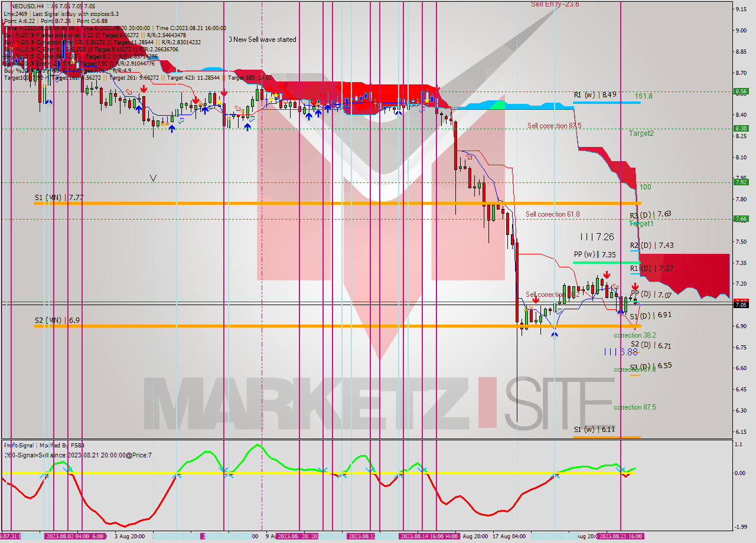756x543 pixels.
Task: Click the 'PP (D) | 7.07' pivot label
Action: [x=651, y=294]
